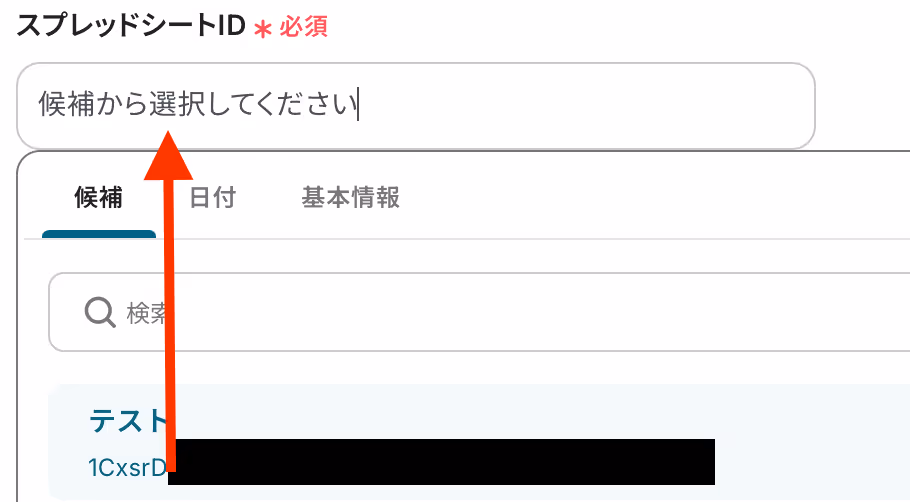Click the テスト candidate row background
The height and width of the screenshot is (502, 910).
pos(479,442)
